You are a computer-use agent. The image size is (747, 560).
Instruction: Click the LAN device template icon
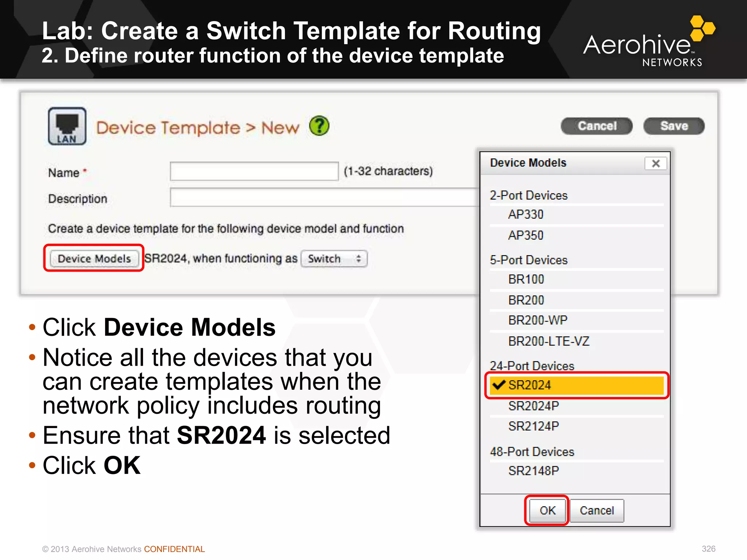click(67, 126)
